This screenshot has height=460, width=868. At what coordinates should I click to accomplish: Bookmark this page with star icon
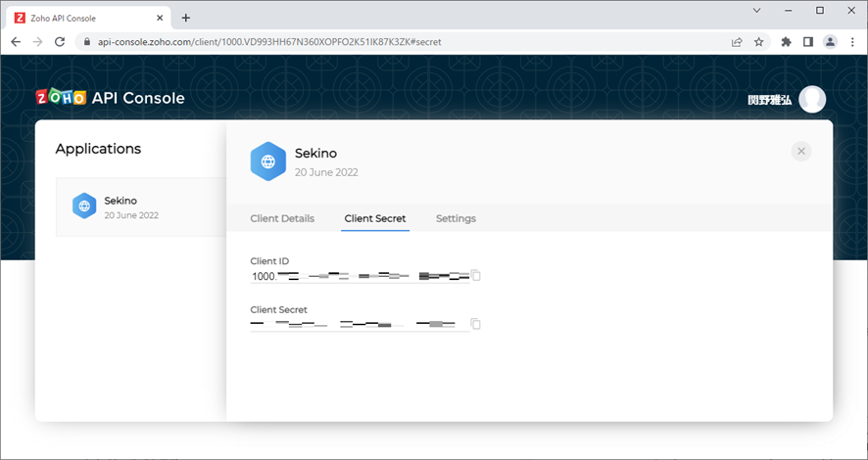coord(758,42)
